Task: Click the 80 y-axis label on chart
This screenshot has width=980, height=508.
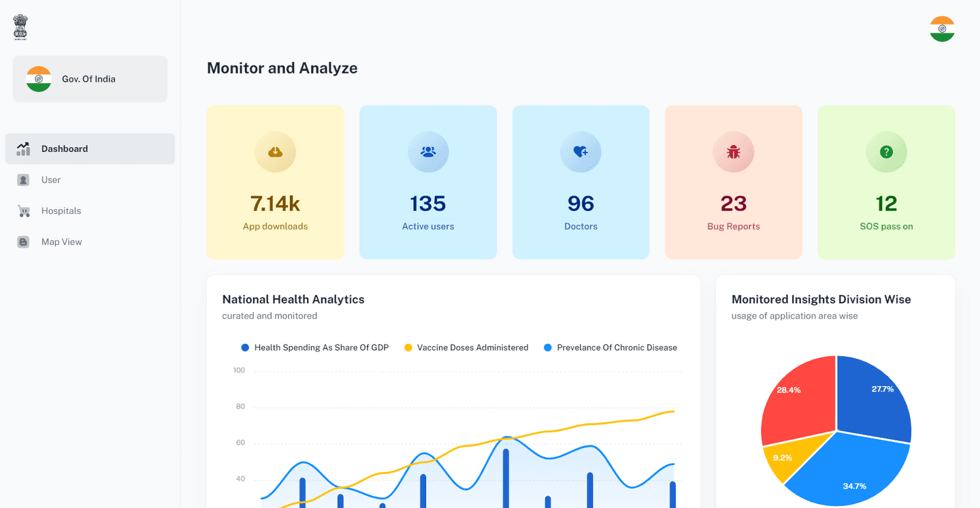Action: pyautogui.click(x=240, y=407)
